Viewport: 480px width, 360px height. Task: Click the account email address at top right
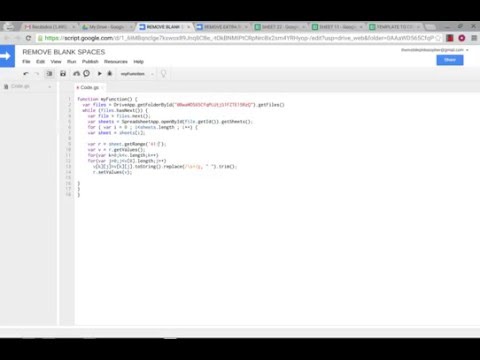(x=432, y=50)
